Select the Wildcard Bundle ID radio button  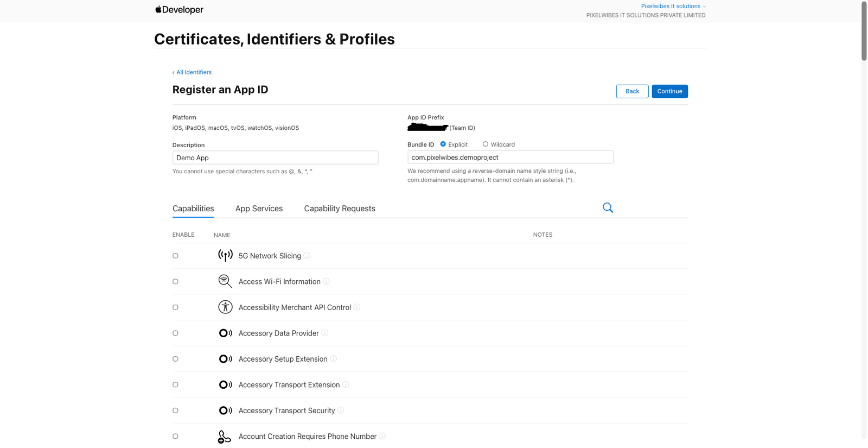pyautogui.click(x=486, y=144)
